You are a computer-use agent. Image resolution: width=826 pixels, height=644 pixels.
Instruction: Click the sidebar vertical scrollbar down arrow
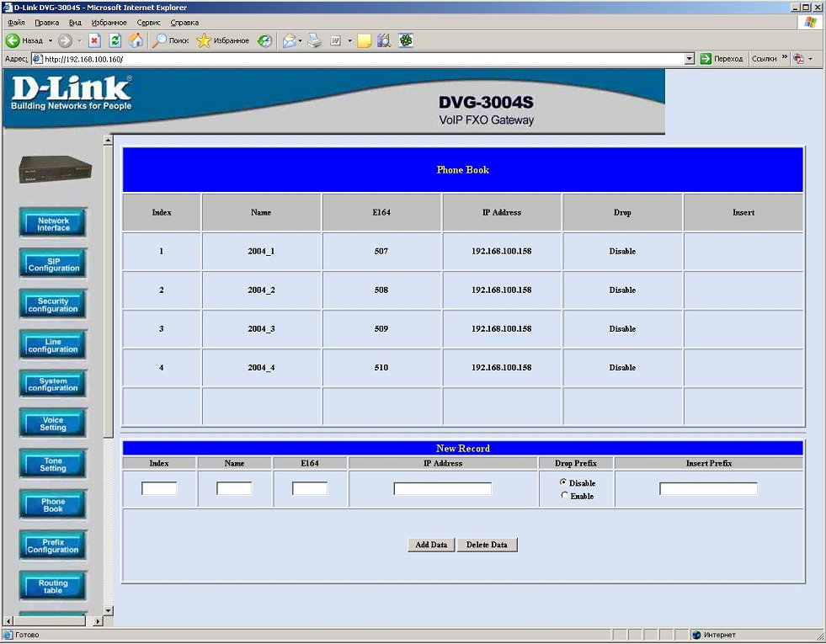pos(108,610)
